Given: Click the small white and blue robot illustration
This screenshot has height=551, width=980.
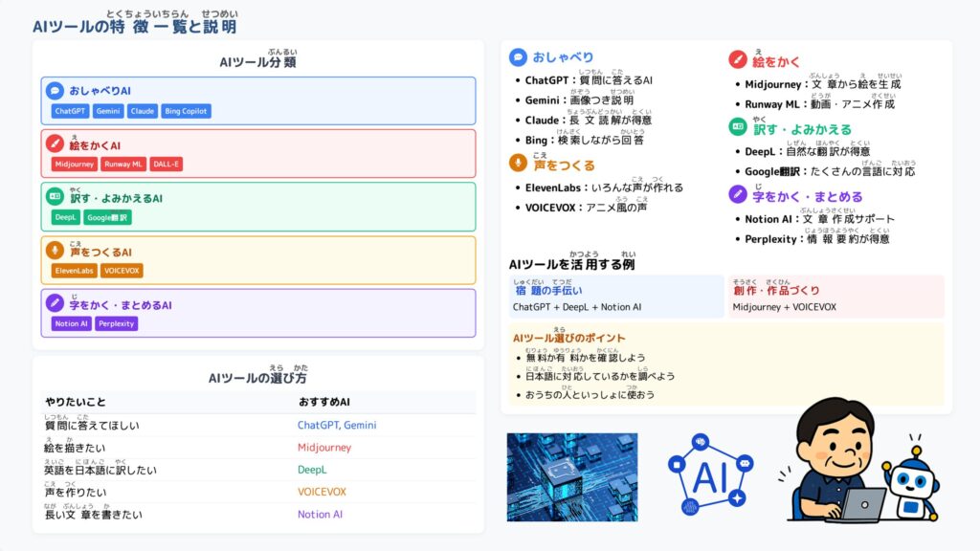Looking at the screenshot, I should [912, 482].
